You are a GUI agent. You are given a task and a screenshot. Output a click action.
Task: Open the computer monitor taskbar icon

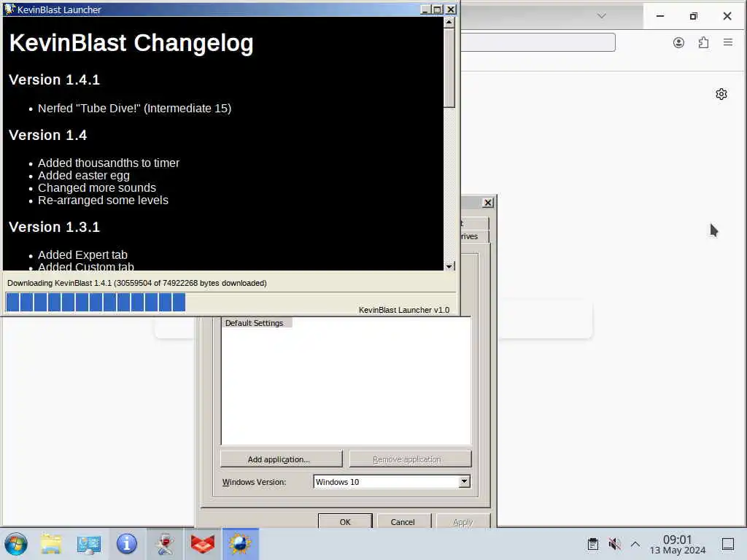coord(88,544)
